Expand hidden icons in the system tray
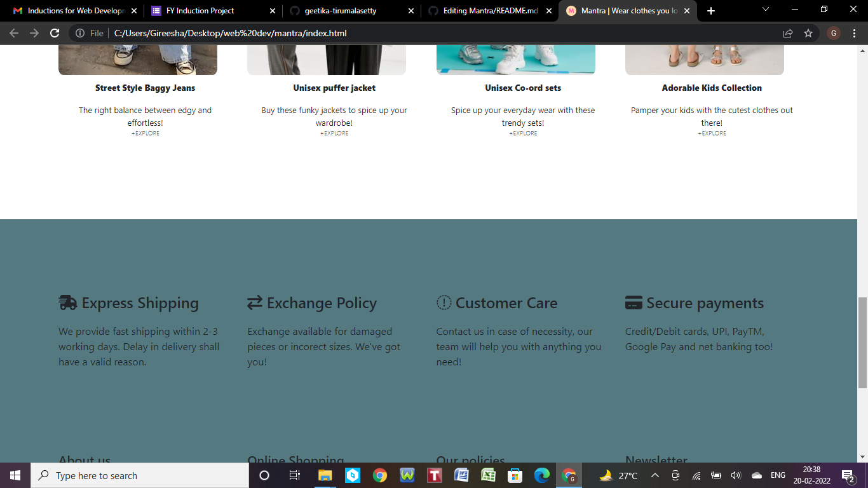 (x=654, y=475)
